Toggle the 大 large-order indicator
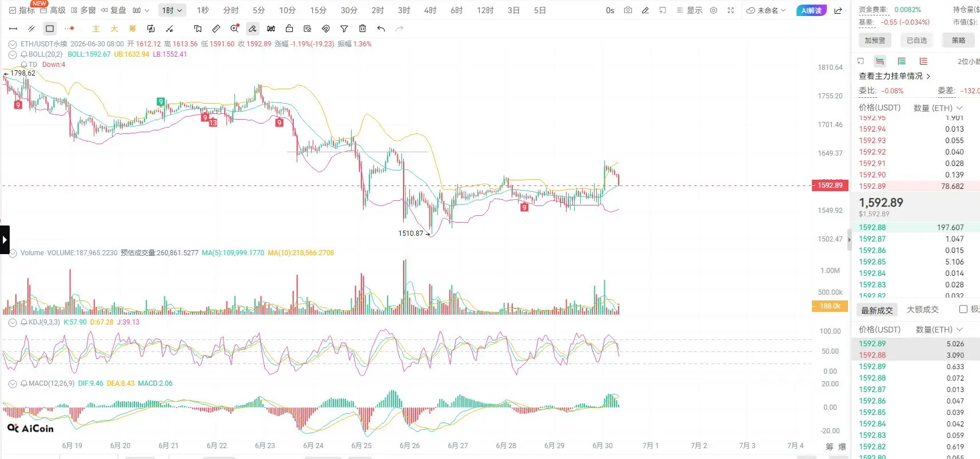This screenshot has width=980, height=459. click(114, 29)
